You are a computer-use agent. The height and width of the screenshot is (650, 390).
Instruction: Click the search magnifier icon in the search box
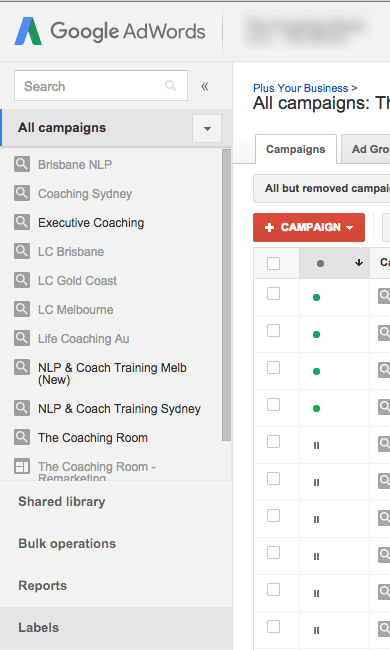tap(170, 86)
